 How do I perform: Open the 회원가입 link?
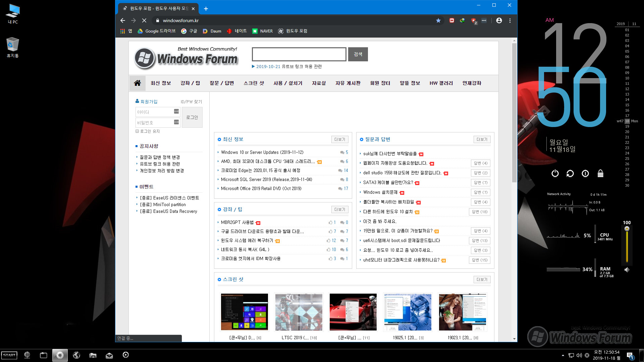coord(149,102)
